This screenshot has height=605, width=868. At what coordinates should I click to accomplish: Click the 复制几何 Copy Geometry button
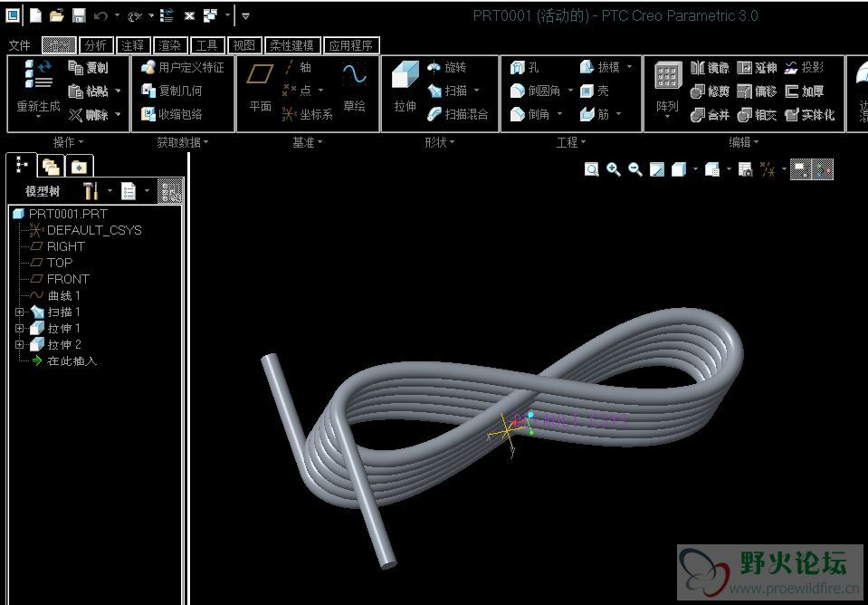coord(172,91)
